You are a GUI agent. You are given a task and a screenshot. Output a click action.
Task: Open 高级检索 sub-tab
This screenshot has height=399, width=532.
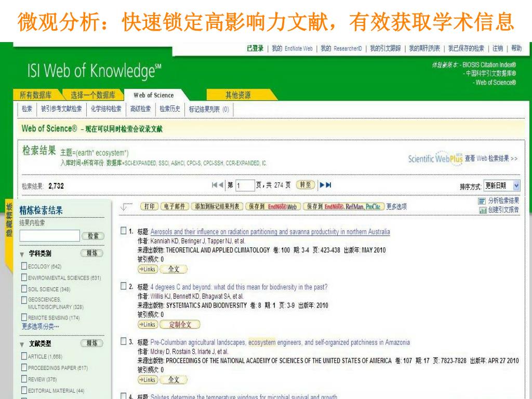(x=140, y=109)
